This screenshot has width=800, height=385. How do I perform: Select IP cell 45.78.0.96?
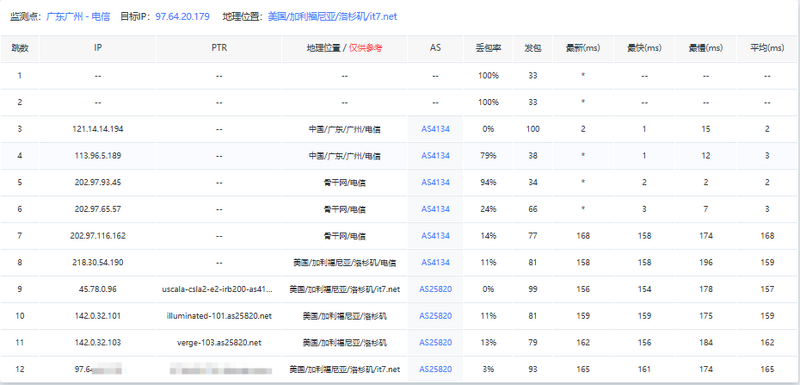click(98, 289)
